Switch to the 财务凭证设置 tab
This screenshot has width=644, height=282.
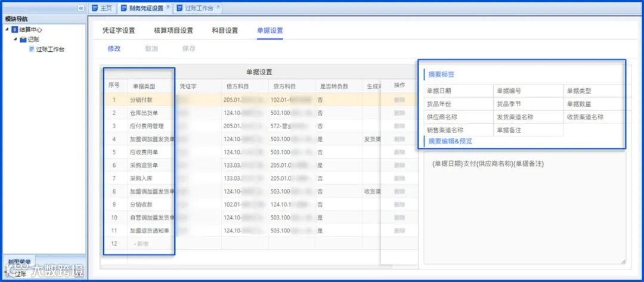pyautogui.click(x=145, y=8)
